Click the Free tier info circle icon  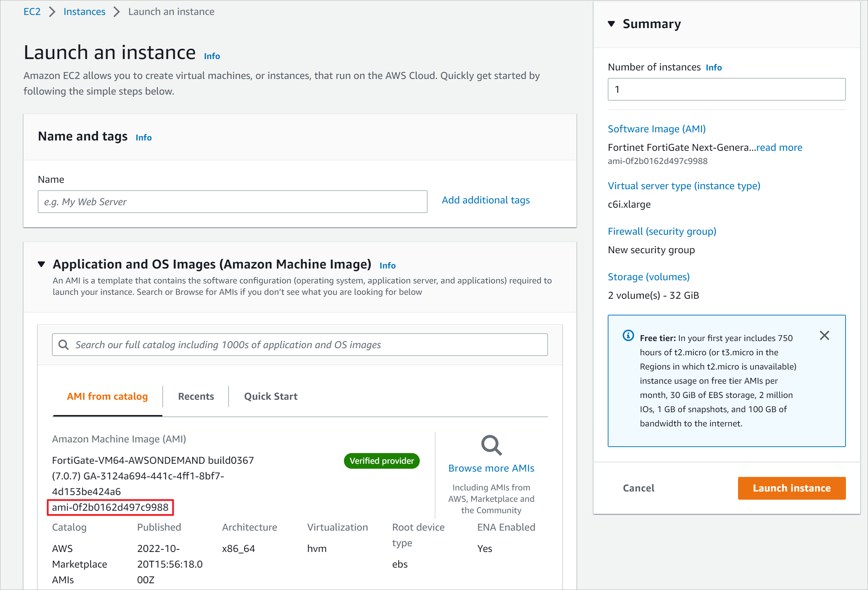click(x=628, y=335)
